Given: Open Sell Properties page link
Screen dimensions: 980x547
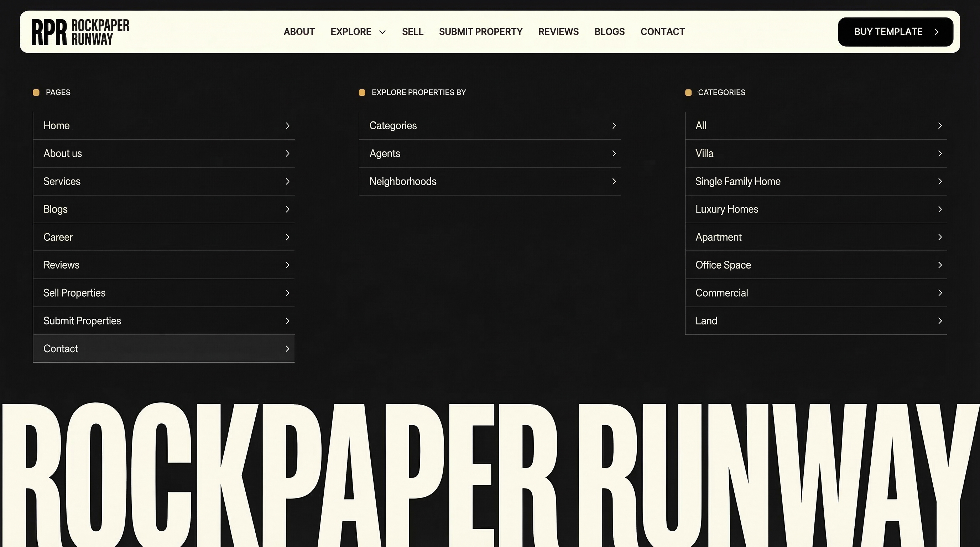Looking at the screenshot, I should click(x=163, y=293).
